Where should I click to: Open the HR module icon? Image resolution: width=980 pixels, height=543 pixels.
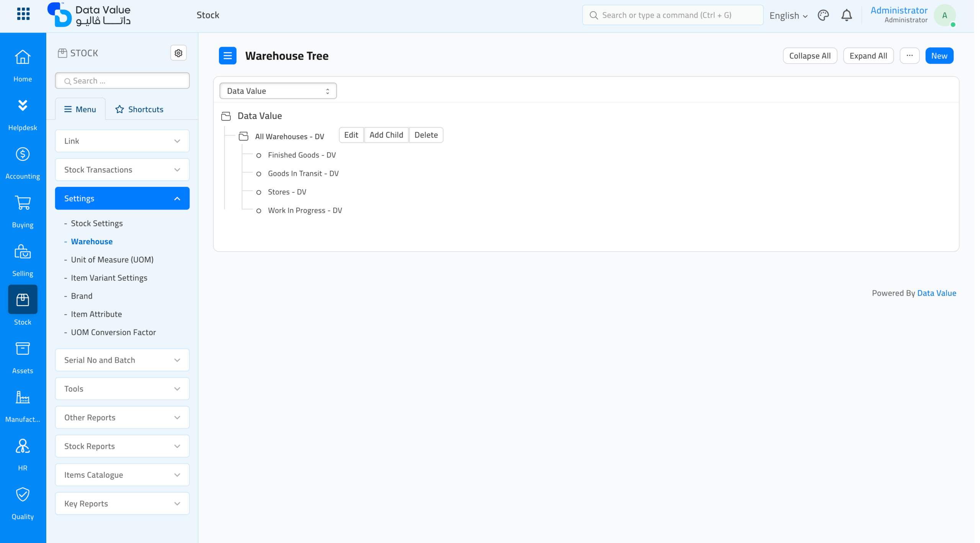tap(23, 446)
